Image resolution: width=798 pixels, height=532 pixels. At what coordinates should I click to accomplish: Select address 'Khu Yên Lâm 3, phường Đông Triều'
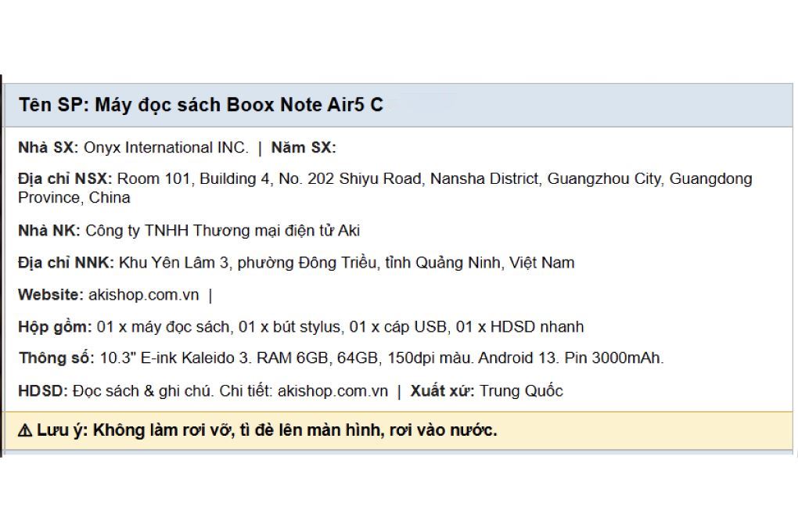pyautogui.click(x=248, y=263)
